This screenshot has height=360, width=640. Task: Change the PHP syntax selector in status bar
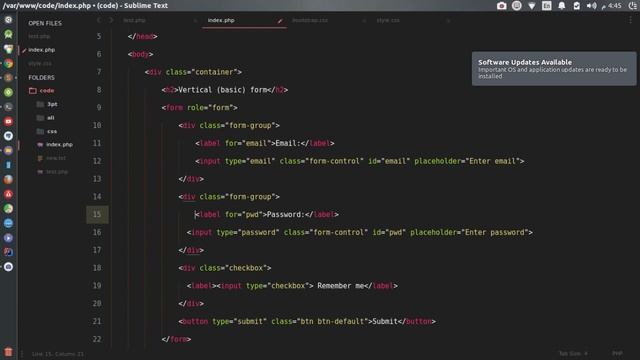tap(617, 353)
